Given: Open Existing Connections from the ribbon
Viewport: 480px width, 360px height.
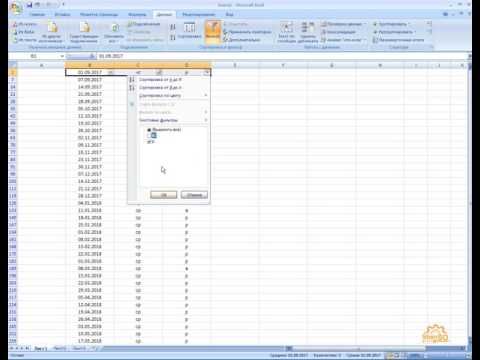Looking at the screenshot, I should click(x=84, y=32).
